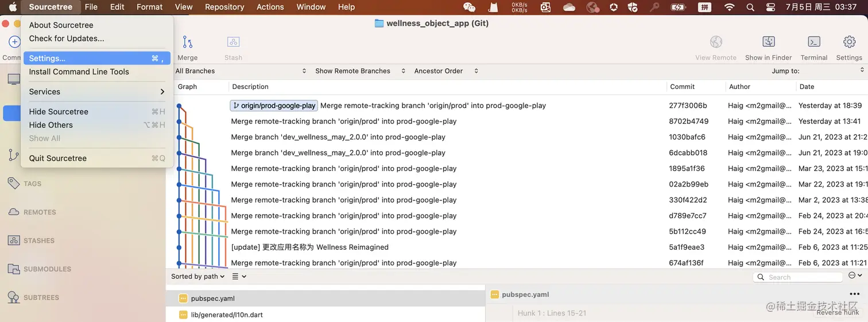
Task: Choose Check for Updates menu item
Action: click(96, 38)
